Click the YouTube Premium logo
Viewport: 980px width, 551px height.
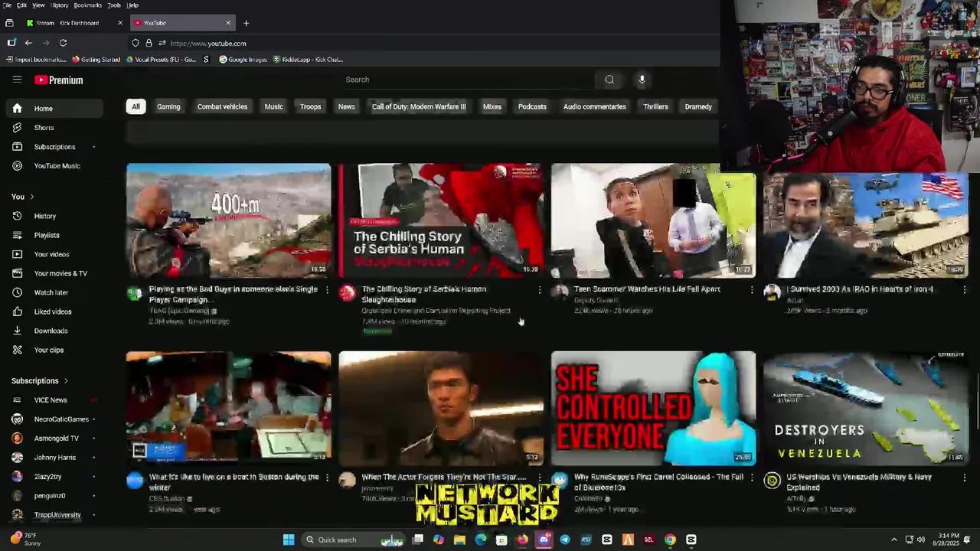[58, 80]
